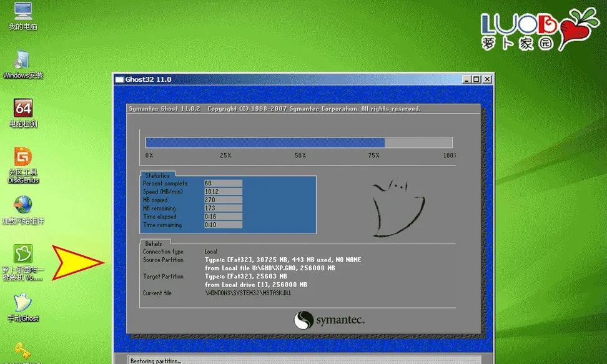Click the 50% progress marker label

300,155
